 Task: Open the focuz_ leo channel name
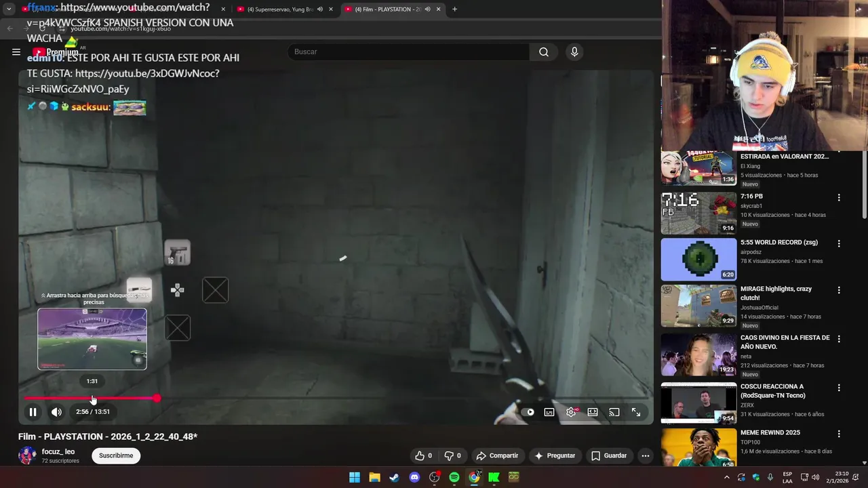coord(58,451)
